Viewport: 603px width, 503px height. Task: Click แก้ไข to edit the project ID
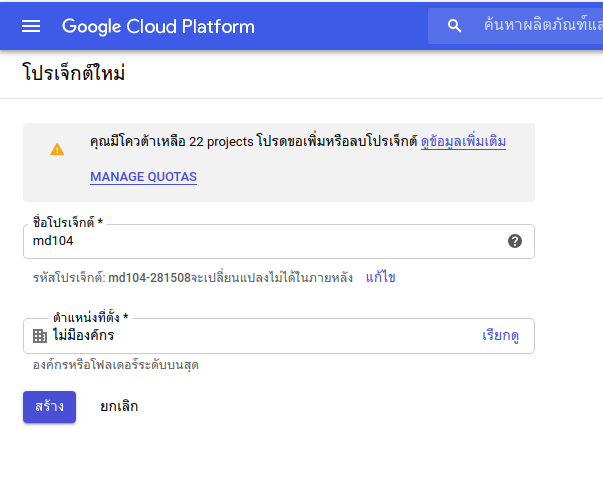[x=380, y=277]
